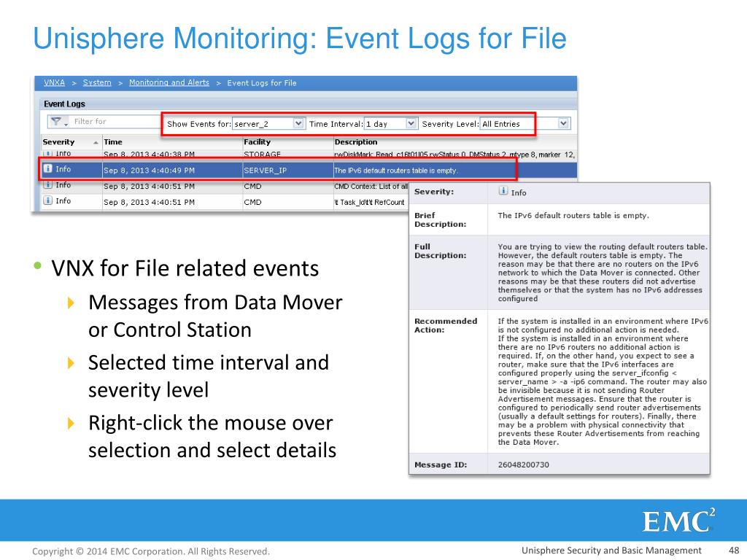Click the slide title 'Unisphere Monitoring: Event Logs for File'
Viewport: 747px width, 560px height.
pyautogui.click(x=300, y=38)
